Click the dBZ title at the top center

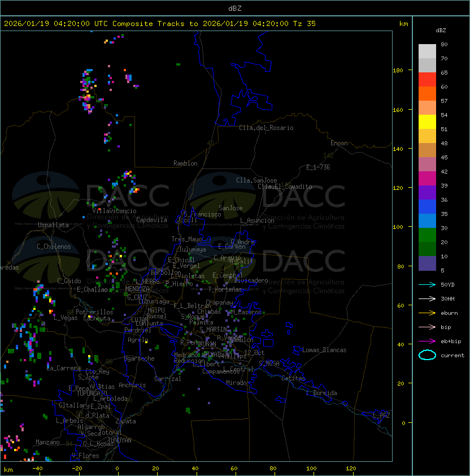234,8
